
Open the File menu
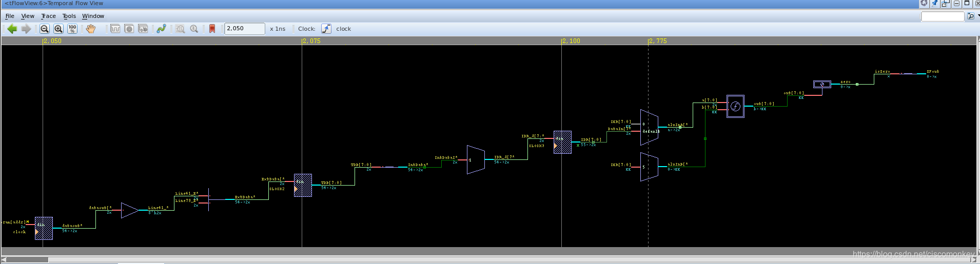10,16
